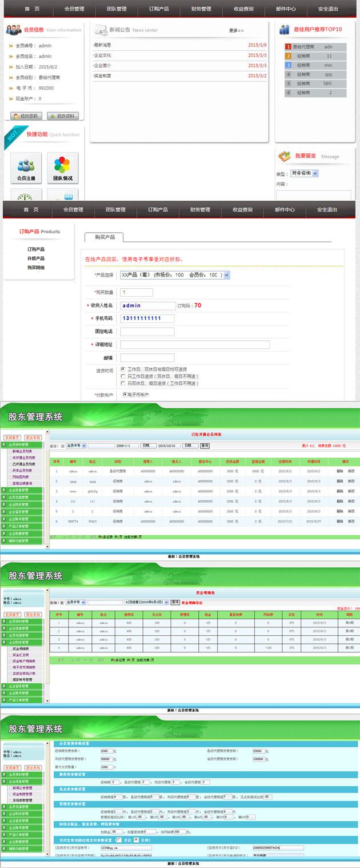The width and height of the screenshot is (360, 868).
Task: Click the 会员注册 quick function icon
Action: click(26, 166)
